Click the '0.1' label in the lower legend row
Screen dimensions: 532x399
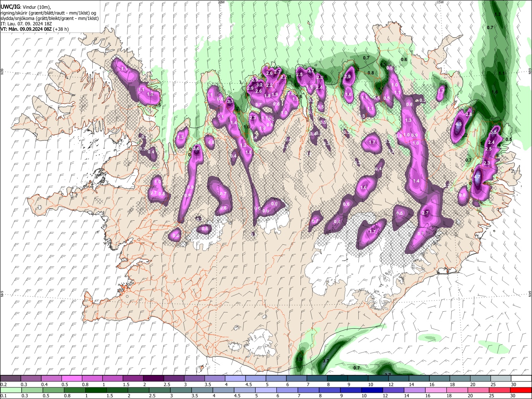[3, 396]
